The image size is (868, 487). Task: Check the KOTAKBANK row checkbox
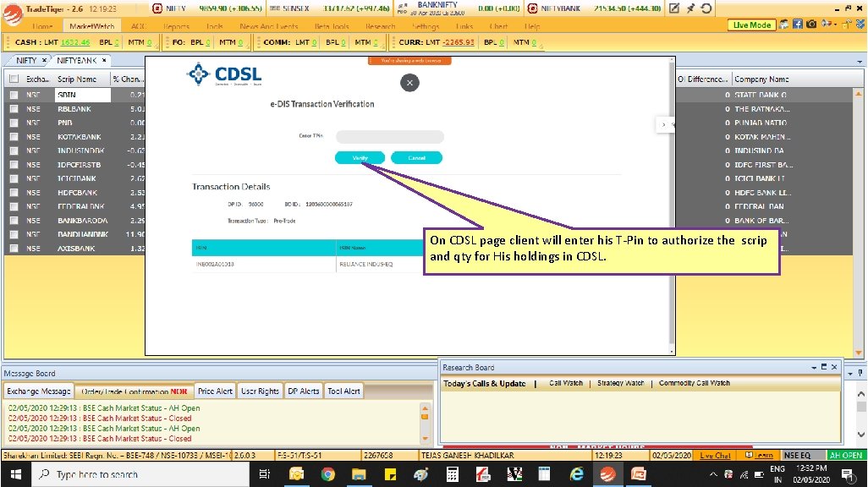pyautogui.click(x=14, y=137)
